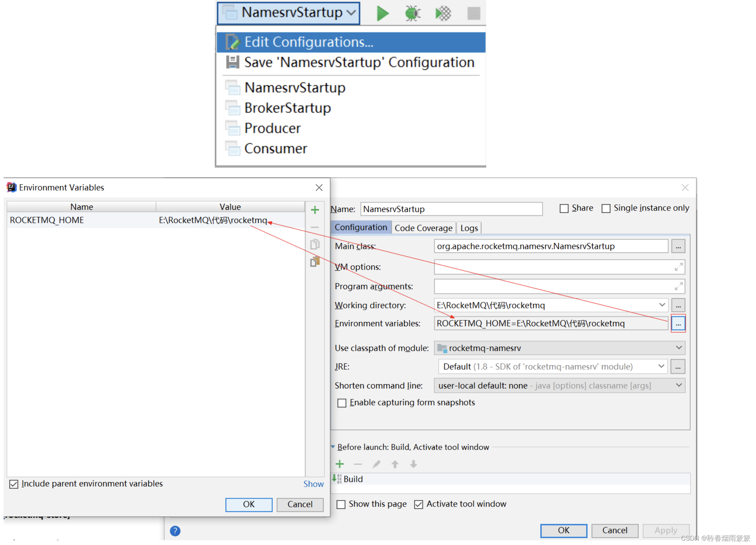This screenshot has width=756, height=545.
Task: Select NamesrvStartup in configuration list
Action: point(351,88)
